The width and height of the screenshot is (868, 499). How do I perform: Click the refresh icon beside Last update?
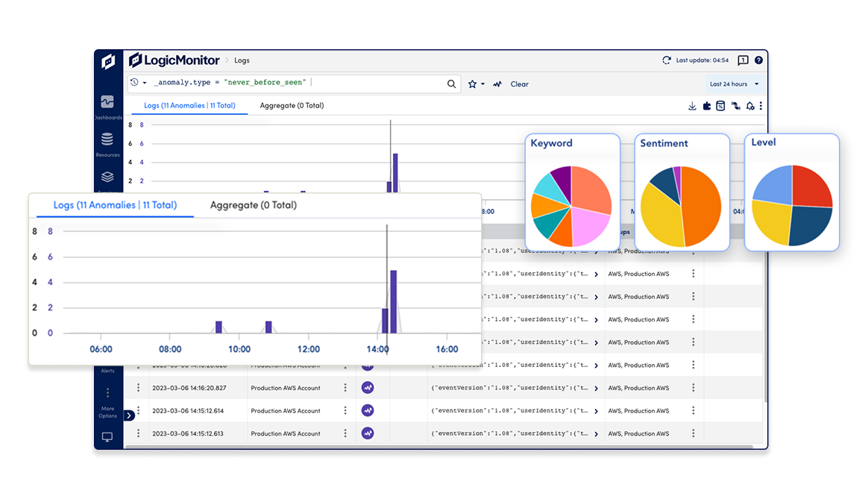coord(667,60)
